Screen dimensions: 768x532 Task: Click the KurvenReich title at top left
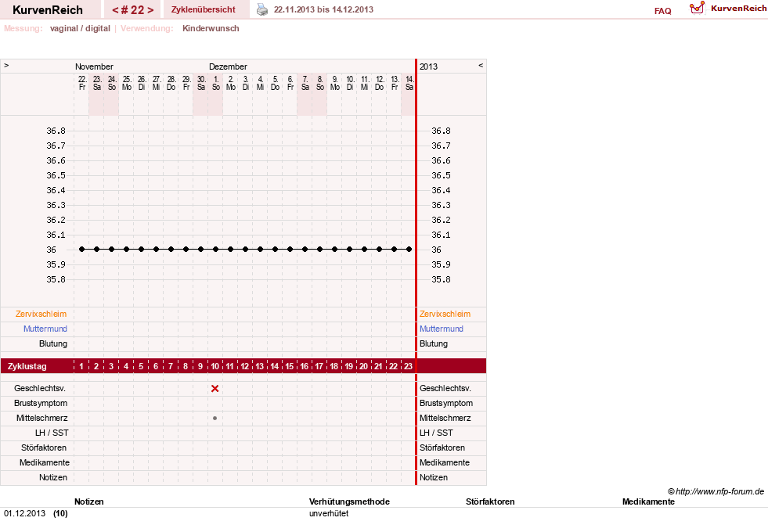[x=48, y=10]
